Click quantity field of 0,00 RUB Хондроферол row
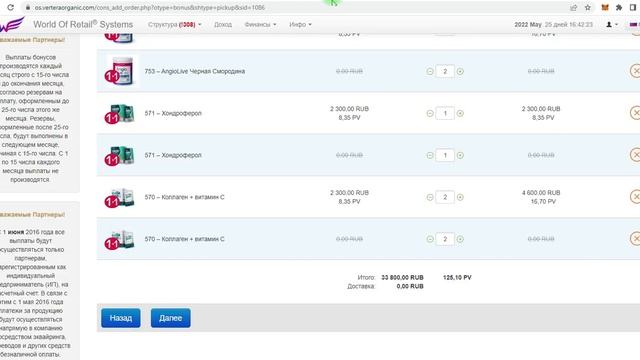Viewport: 640px width, 360px height. coord(445,156)
